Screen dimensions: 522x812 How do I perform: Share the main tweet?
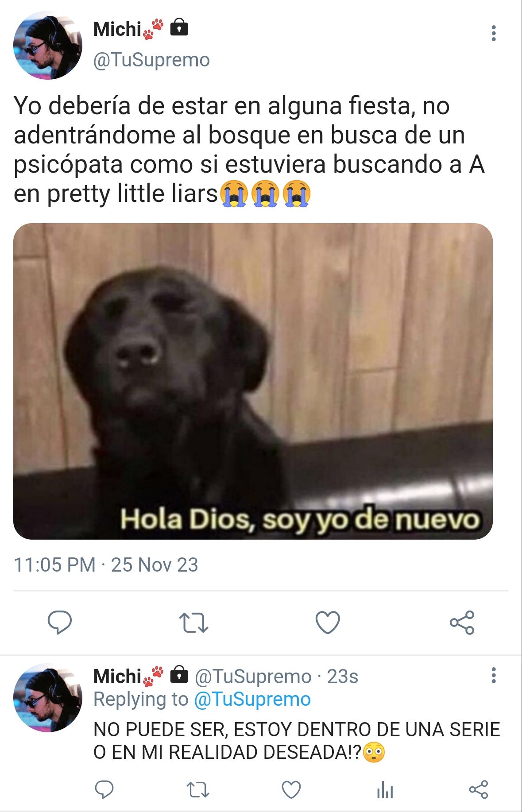tap(462, 623)
